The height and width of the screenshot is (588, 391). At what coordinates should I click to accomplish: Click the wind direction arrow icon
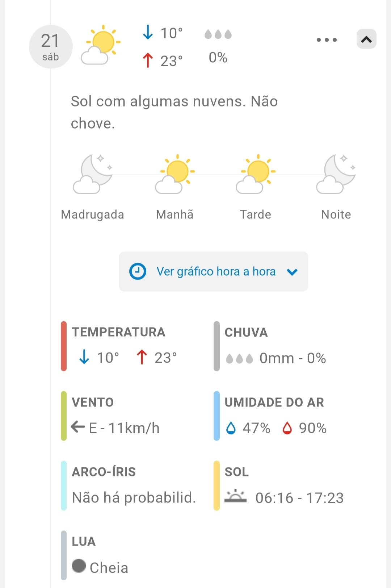coord(77,427)
